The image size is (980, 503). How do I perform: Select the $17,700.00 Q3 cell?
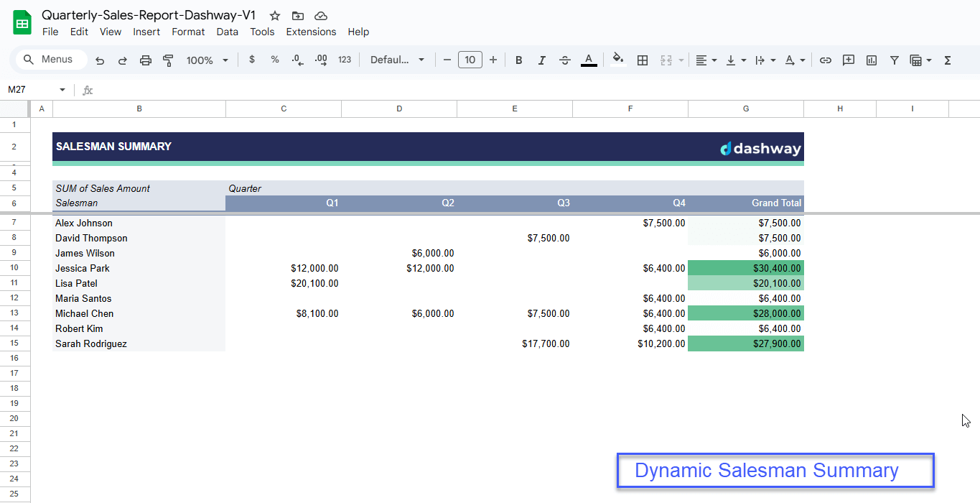515,343
